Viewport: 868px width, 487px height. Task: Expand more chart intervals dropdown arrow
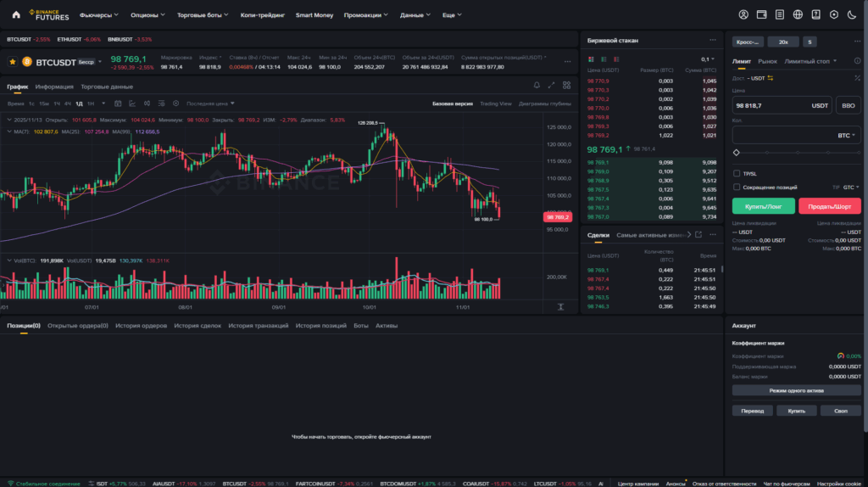103,104
